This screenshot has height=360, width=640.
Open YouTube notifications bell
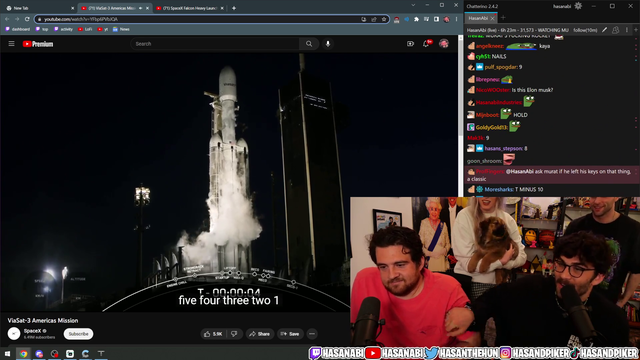tap(426, 44)
